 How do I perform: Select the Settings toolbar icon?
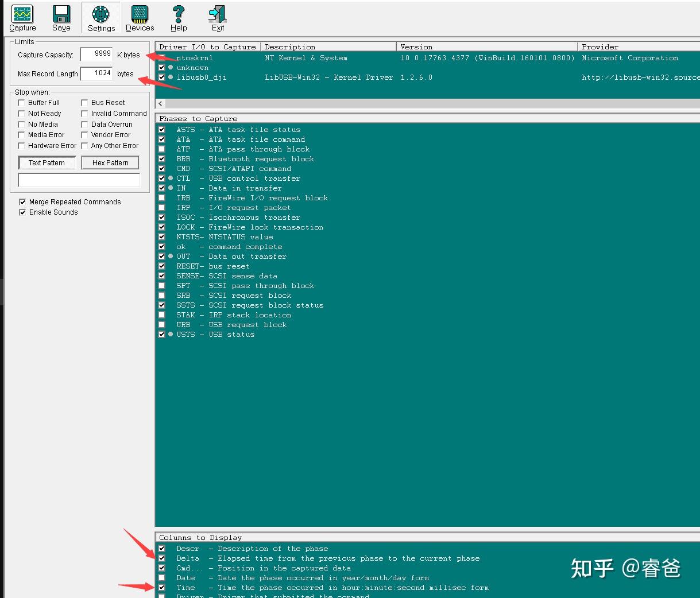point(101,18)
